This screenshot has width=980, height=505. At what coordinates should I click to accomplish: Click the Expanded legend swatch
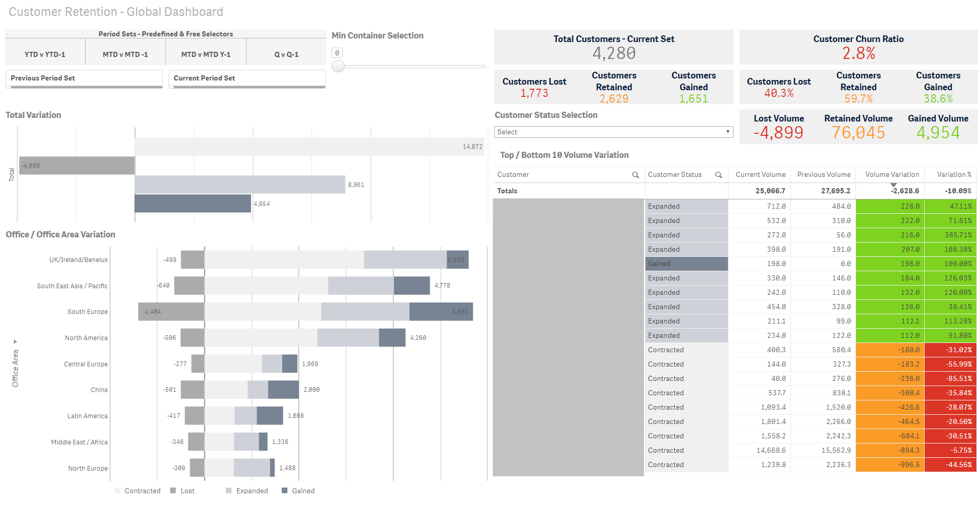click(x=229, y=491)
